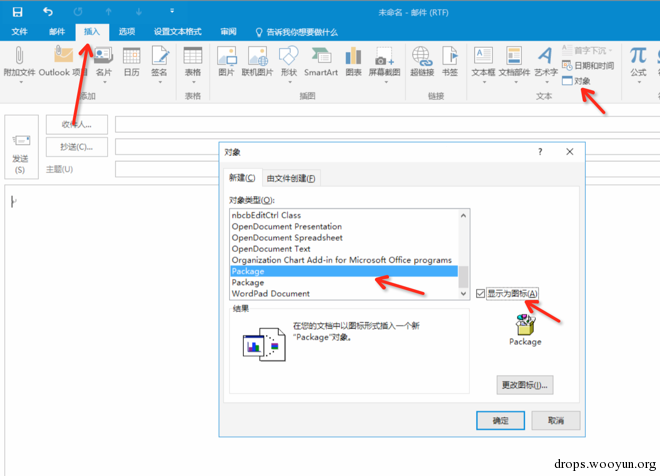Open the Options (选项) ribbon tab
The width and height of the screenshot is (660, 476).
127,32
